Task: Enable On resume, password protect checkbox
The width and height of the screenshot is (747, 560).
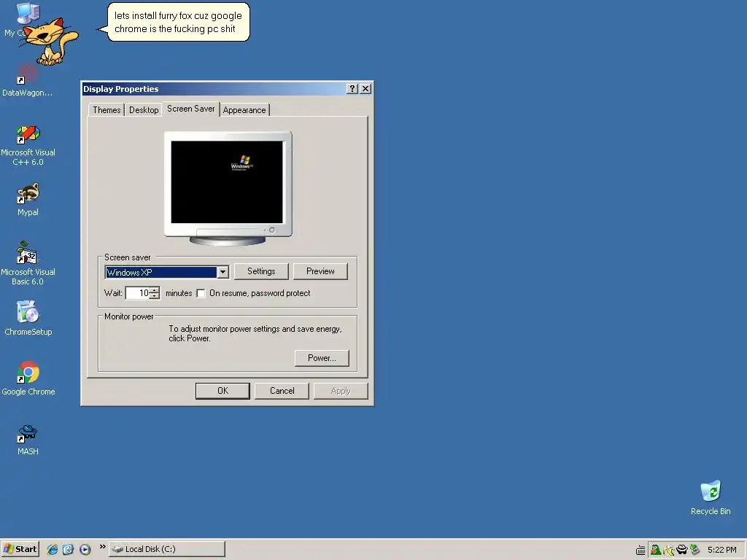Action: click(201, 293)
